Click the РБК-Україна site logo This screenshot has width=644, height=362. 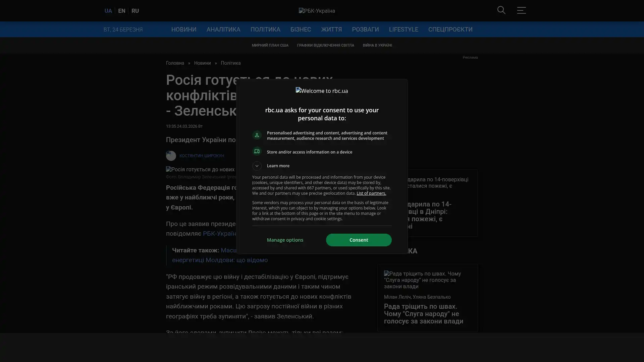(x=317, y=11)
